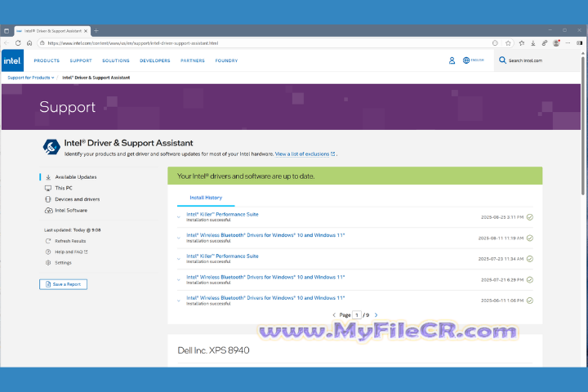Screen dimensions: 588x392
Task: Click success checkmark for 2025-07-23 entry
Action: [530, 259]
